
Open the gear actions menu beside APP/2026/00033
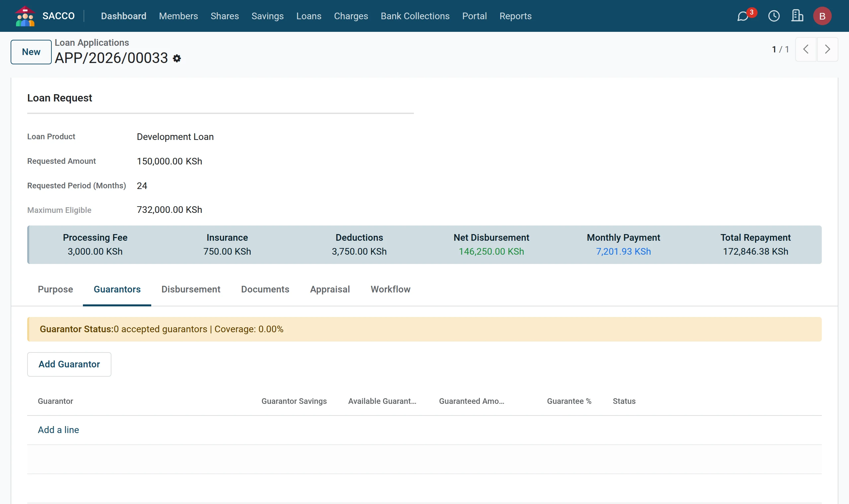[x=176, y=58]
